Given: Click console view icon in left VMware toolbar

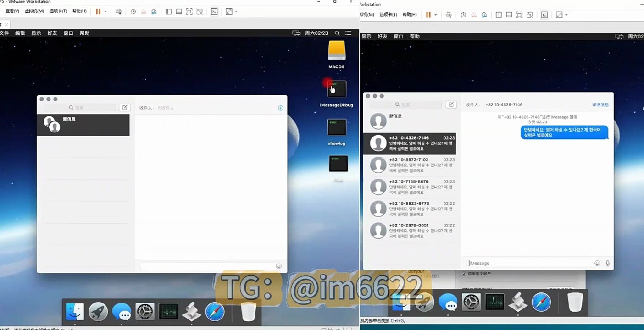Looking at the screenshot, I should coord(214,11).
